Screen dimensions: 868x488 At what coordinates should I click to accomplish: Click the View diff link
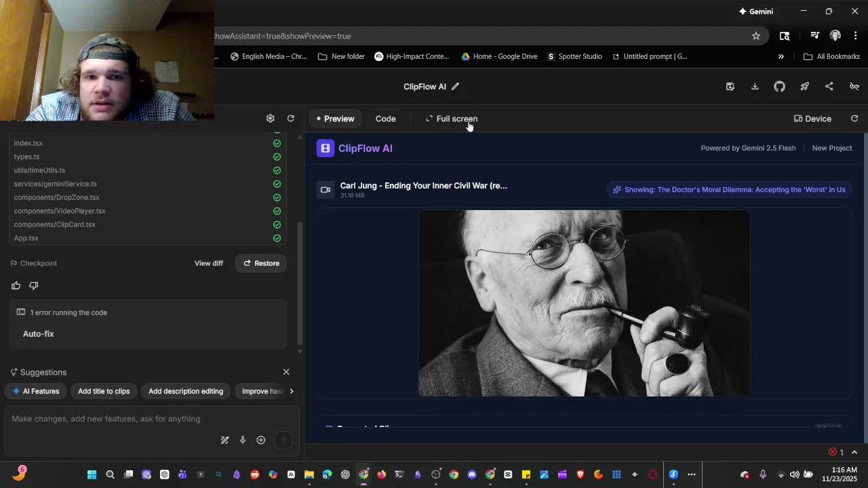(x=209, y=263)
